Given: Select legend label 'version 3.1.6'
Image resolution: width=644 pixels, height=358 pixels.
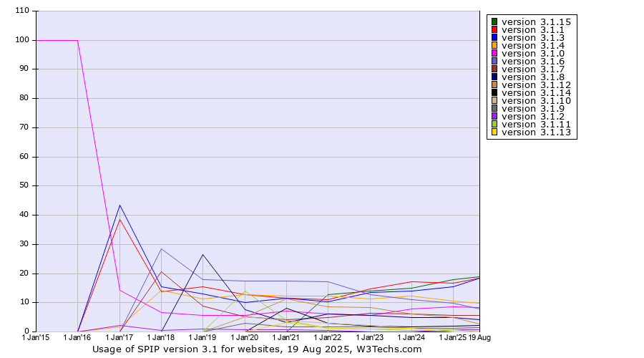Looking at the screenshot, I should coord(532,62).
